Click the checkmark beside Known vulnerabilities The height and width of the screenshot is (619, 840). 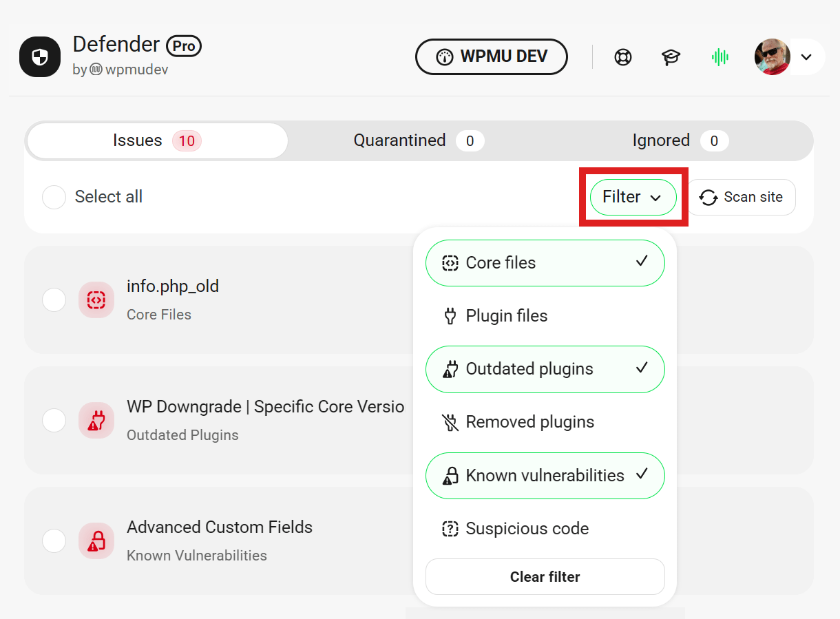pos(642,474)
